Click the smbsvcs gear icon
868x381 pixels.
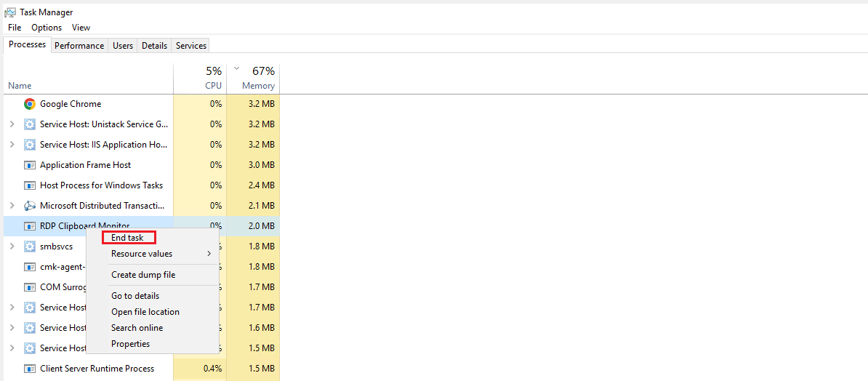pos(30,246)
